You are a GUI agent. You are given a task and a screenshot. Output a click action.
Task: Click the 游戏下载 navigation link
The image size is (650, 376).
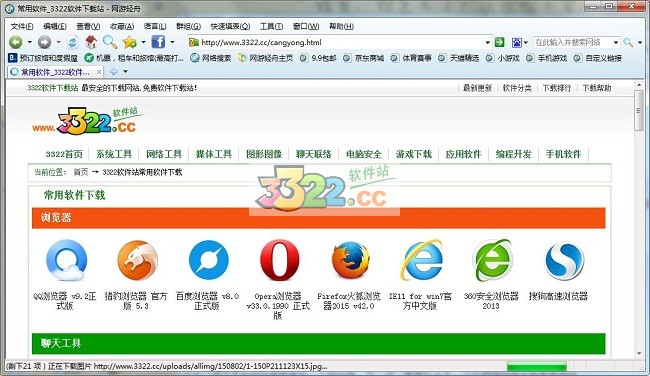(x=414, y=154)
